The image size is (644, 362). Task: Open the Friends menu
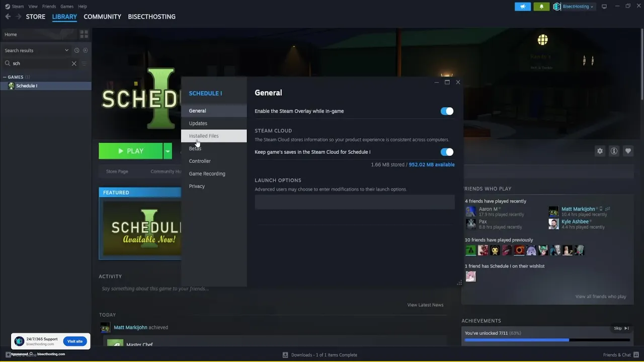click(x=49, y=7)
